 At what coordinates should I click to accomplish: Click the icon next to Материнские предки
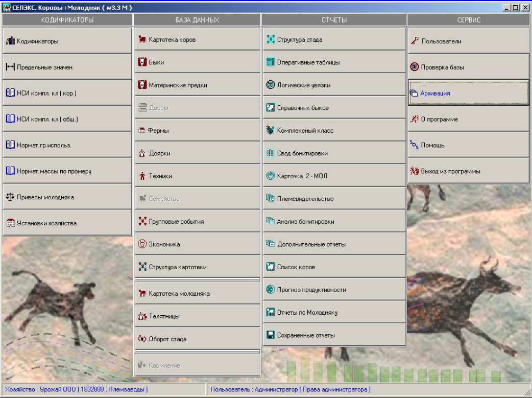142,85
